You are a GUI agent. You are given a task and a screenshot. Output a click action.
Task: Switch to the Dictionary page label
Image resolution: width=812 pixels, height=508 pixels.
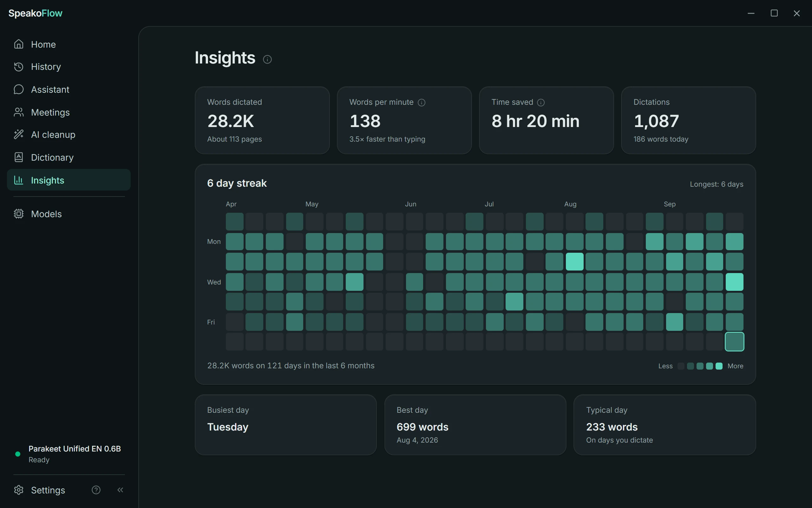52,157
